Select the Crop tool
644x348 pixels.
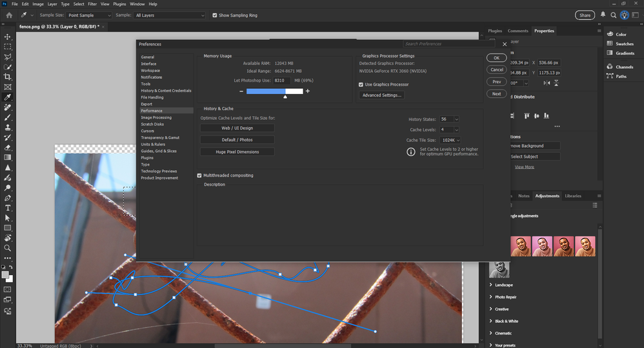tap(7, 77)
